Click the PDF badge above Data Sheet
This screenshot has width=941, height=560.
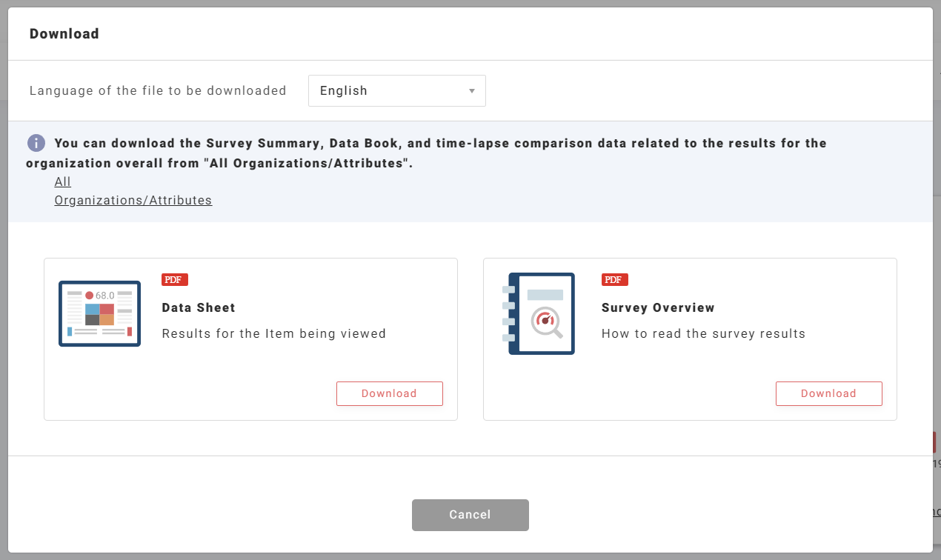175,279
